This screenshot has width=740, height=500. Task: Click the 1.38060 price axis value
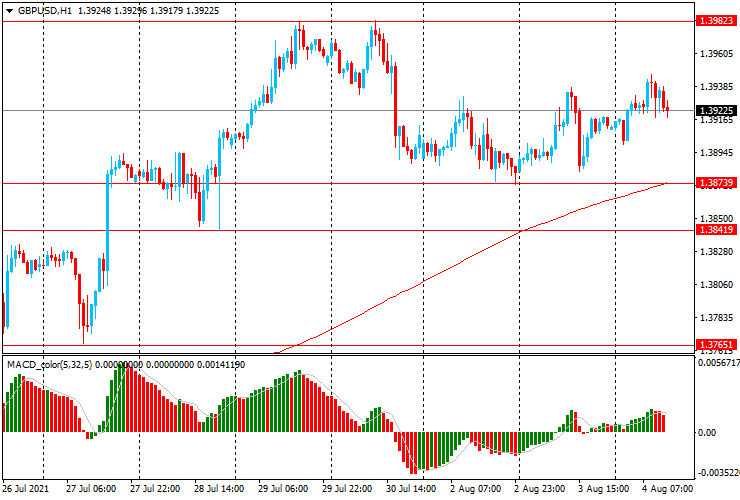[717, 285]
